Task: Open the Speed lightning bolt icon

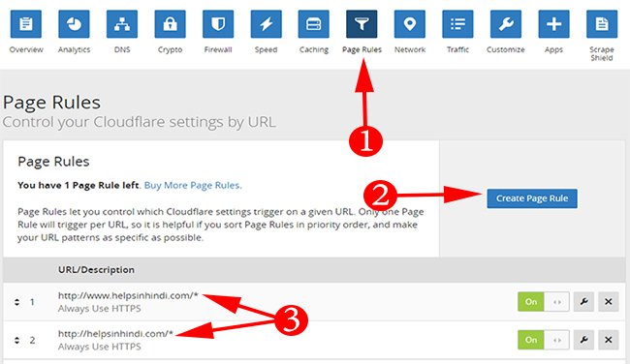Action: tap(266, 24)
